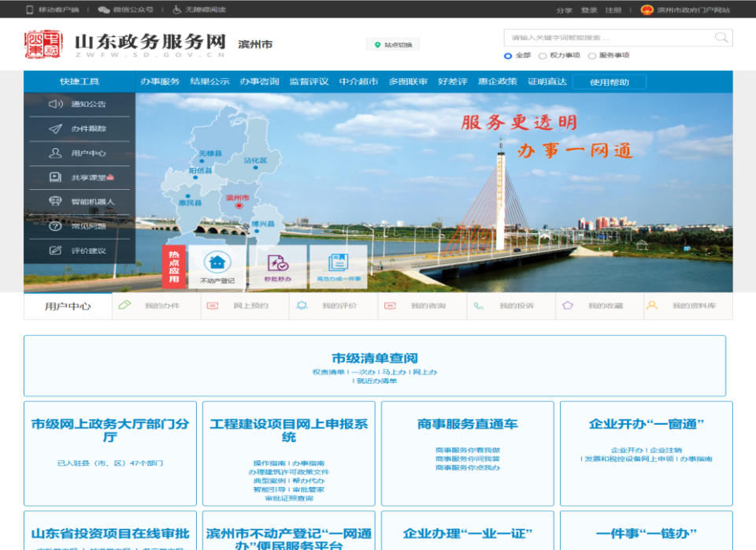756x550 pixels.
Task: Select the 服务事项 radio option
Action: (592, 56)
